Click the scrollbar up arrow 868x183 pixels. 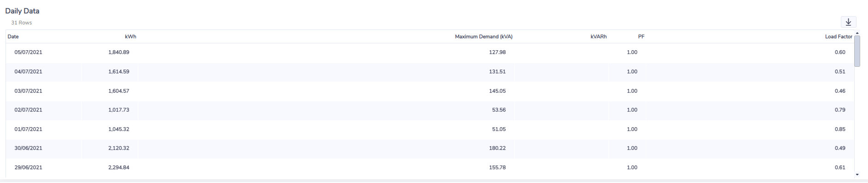pos(857,33)
